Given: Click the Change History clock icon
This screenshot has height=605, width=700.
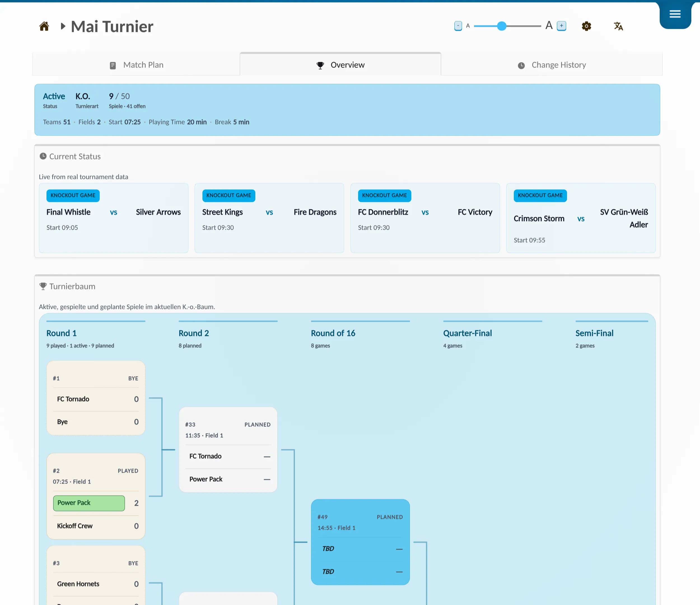Looking at the screenshot, I should coord(521,65).
